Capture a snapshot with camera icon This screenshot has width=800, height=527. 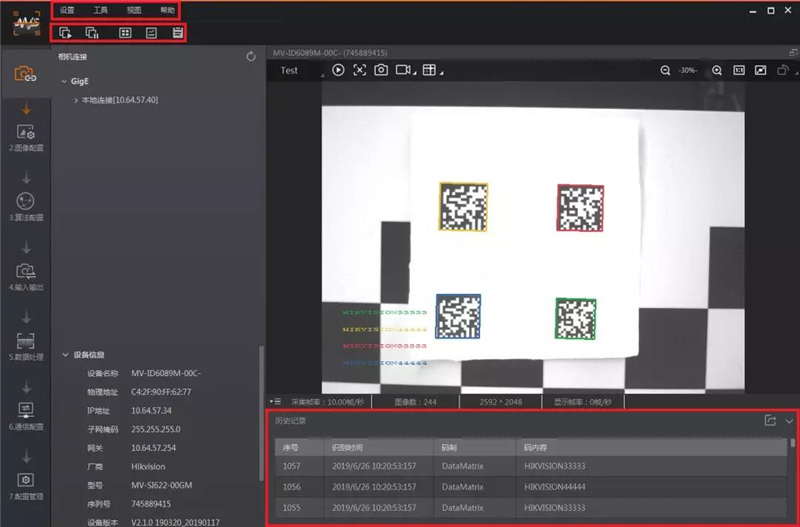(381, 70)
